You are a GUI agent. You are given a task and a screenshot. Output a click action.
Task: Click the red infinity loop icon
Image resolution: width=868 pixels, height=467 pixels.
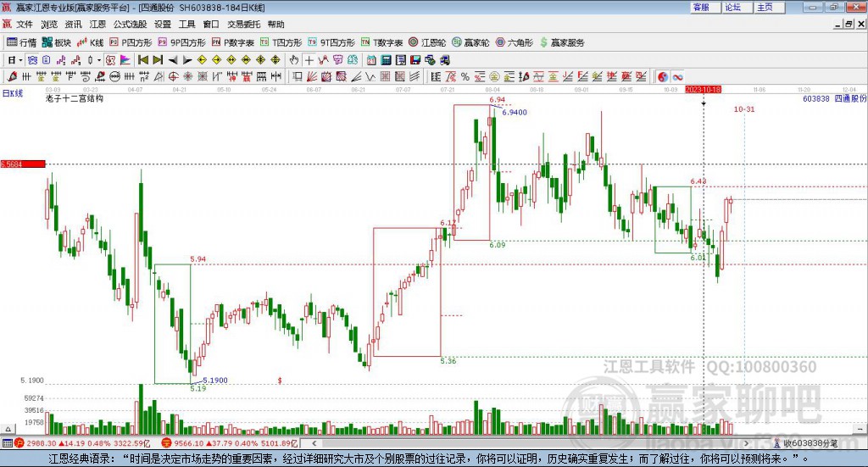(677, 77)
